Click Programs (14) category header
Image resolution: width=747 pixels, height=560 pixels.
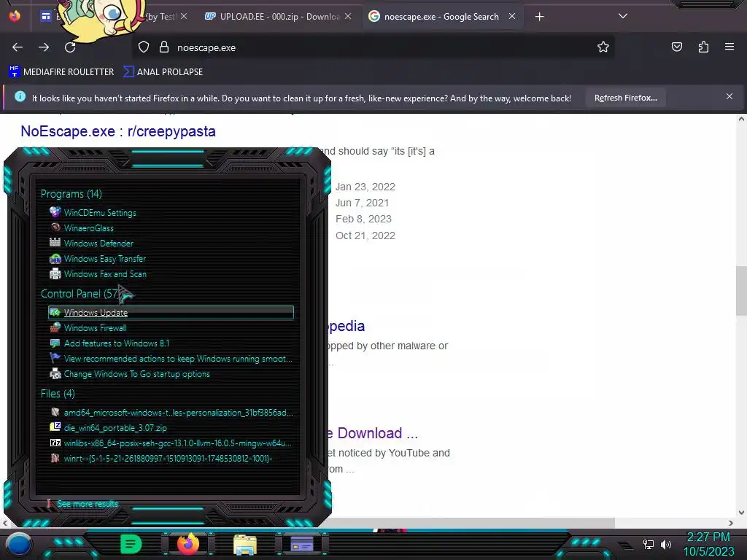coord(71,194)
